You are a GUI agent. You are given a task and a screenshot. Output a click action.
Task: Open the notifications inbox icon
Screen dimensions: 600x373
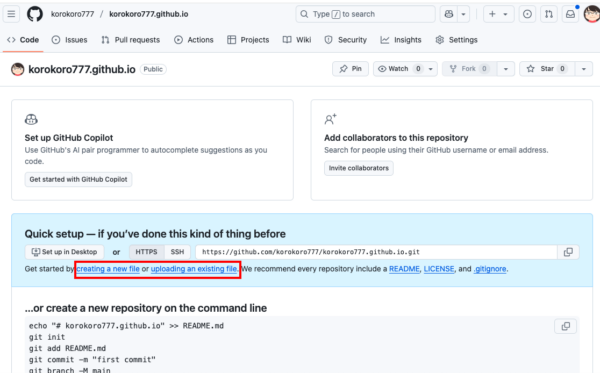(570, 14)
